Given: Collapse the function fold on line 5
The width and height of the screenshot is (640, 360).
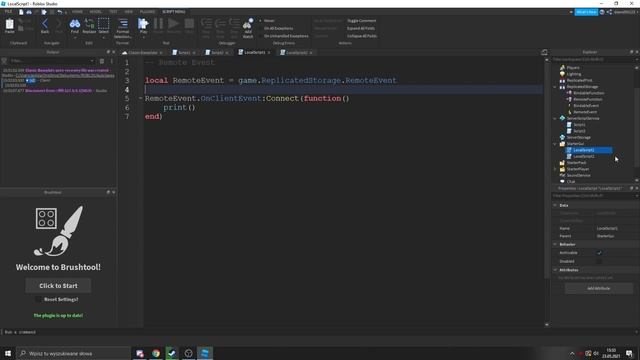Looking at the screenshot, I should pos(140,98).
